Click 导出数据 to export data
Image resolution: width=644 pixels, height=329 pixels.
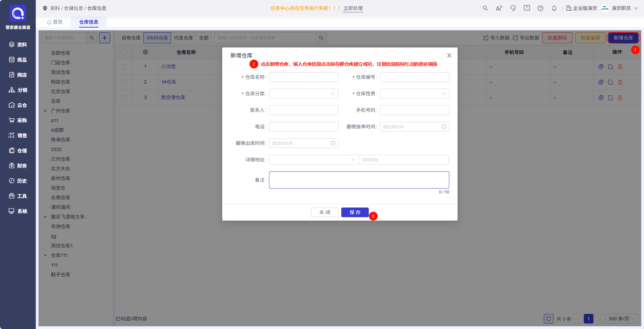[526, 38]
